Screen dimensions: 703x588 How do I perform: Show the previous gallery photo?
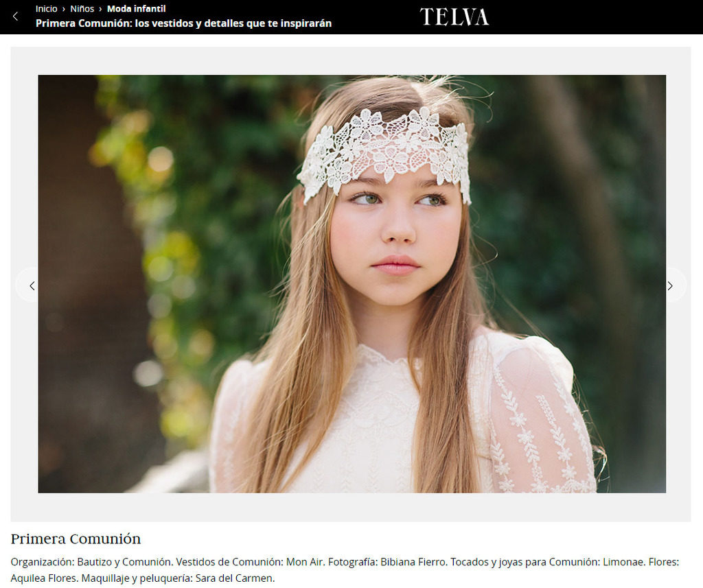[32, 285]
